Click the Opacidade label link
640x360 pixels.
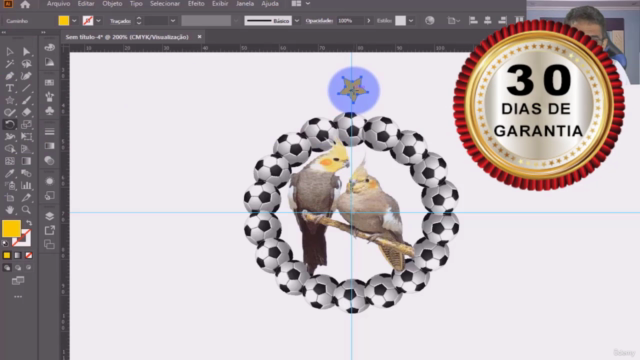coord(319,21)
